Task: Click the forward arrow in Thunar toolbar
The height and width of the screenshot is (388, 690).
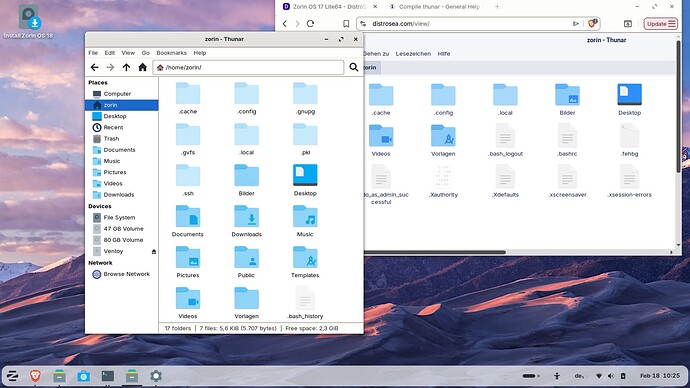Action: [110, 67]
